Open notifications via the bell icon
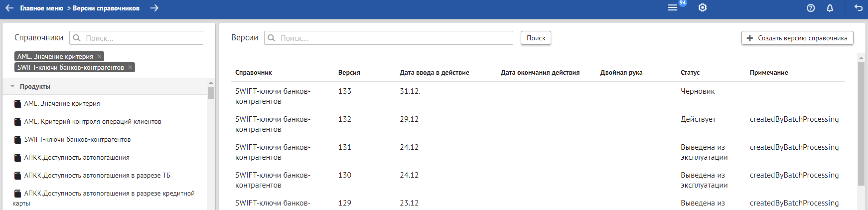The width and height of the screenshot is (868, 210). tap(830, 8)
